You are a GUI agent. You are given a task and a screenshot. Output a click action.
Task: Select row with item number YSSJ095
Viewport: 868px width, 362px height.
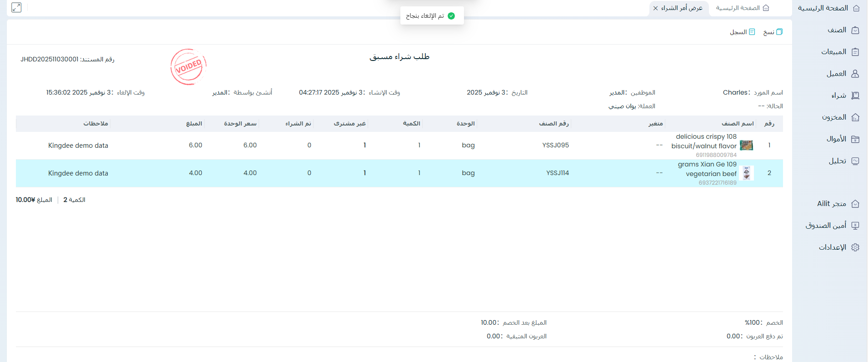pos(555,146)
